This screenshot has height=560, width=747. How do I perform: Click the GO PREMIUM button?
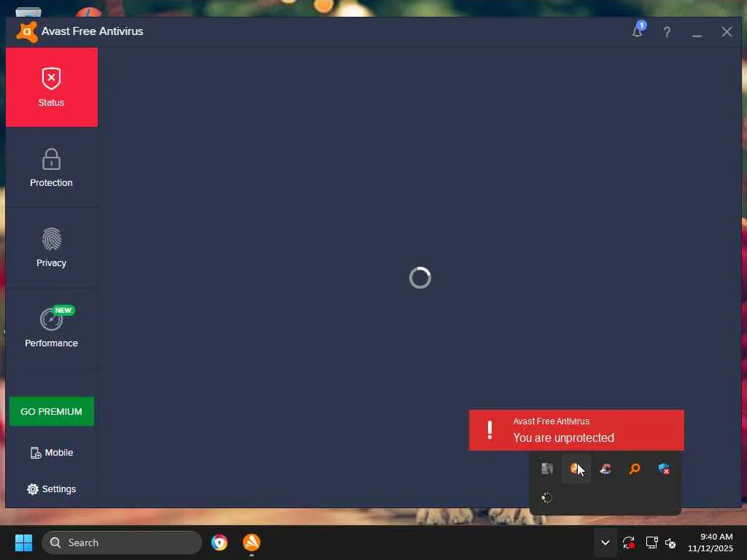pyautogui.click(x=52, y=411)
